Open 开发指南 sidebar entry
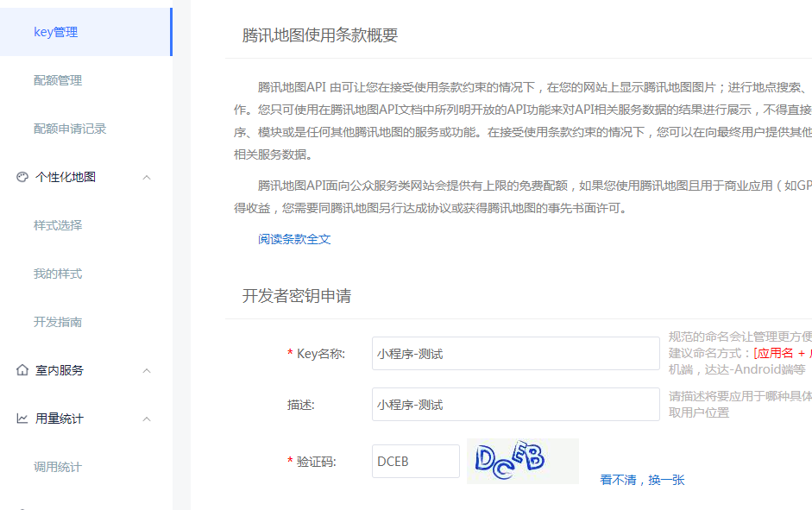 [58, 322]
